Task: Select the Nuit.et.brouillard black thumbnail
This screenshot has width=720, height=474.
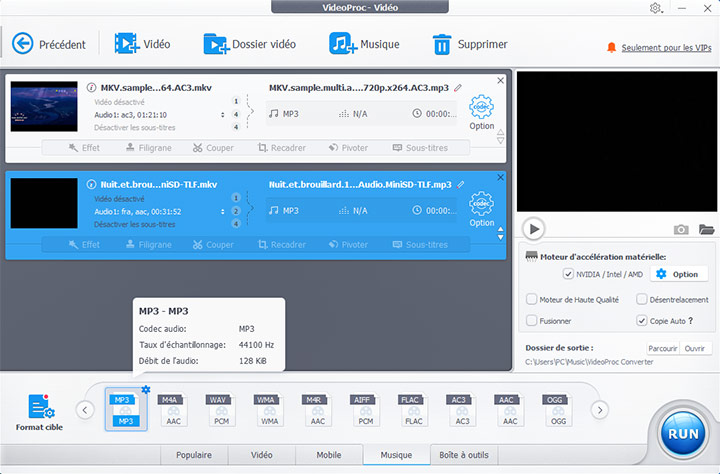Action: (44, 203)
